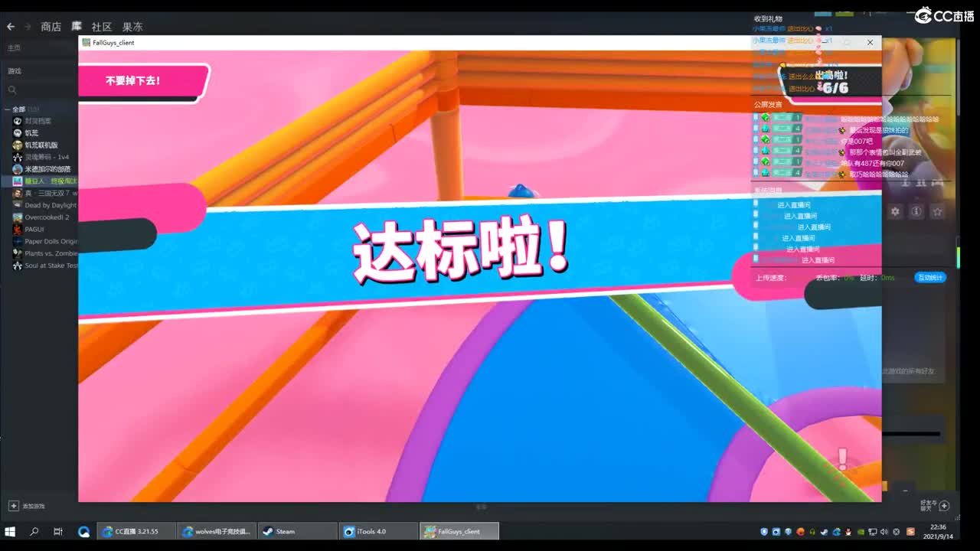Click the star favorite icon in the CC直播 overlay
Viewport: 980px width, 551px height.
937,211
